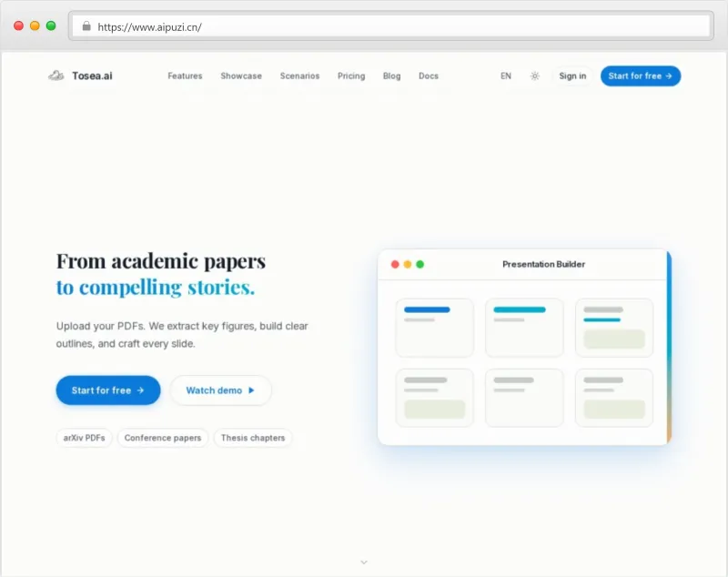Select the Conference papers tag

pos(163,438)
